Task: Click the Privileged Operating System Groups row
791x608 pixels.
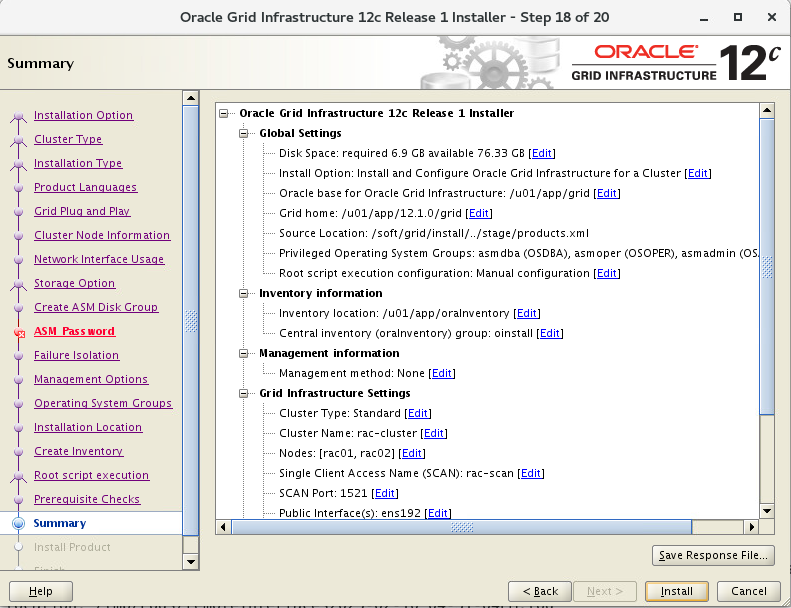Action: point(519,253)
